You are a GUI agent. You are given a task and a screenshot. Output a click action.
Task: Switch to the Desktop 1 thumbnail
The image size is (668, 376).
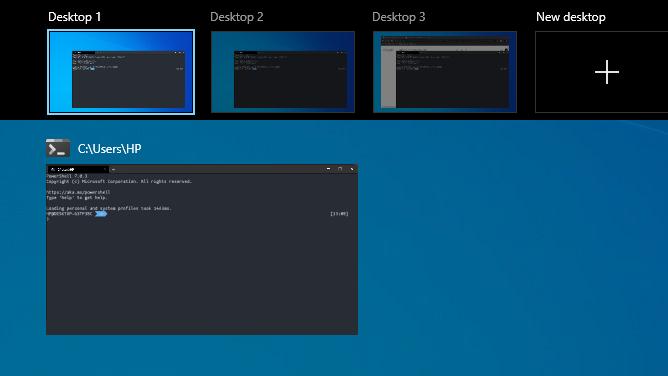click(121, 72)
